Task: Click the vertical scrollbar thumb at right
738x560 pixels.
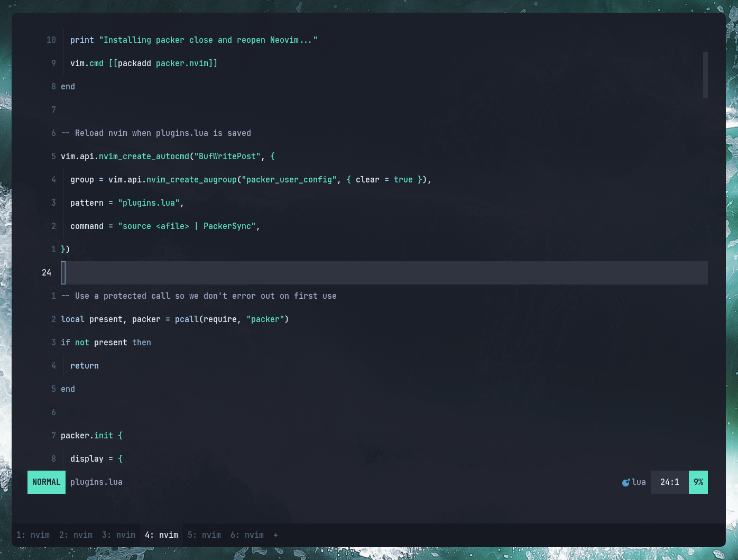Action: coord(705,75)
